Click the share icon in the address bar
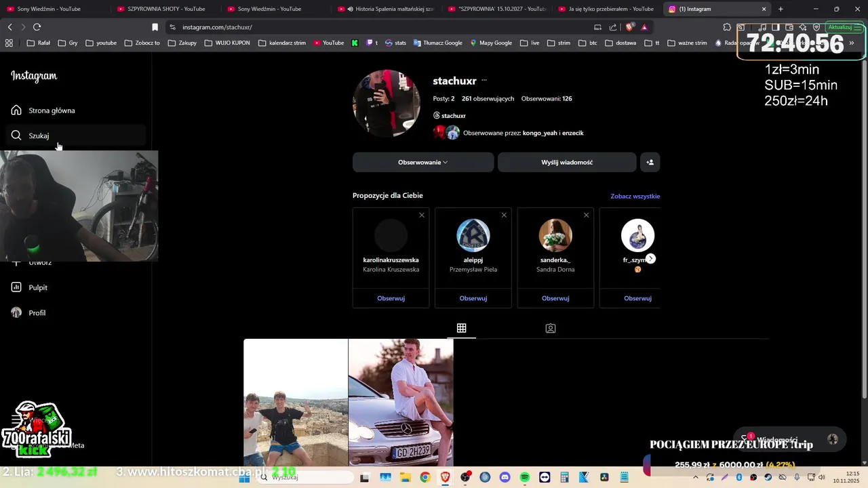868x488 pixels. point(613,27)
